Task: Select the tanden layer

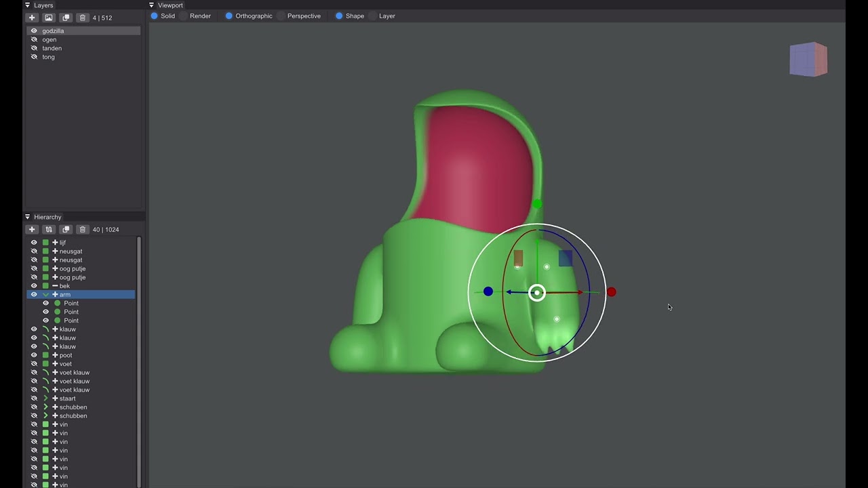Action: (x=52, y=48)
